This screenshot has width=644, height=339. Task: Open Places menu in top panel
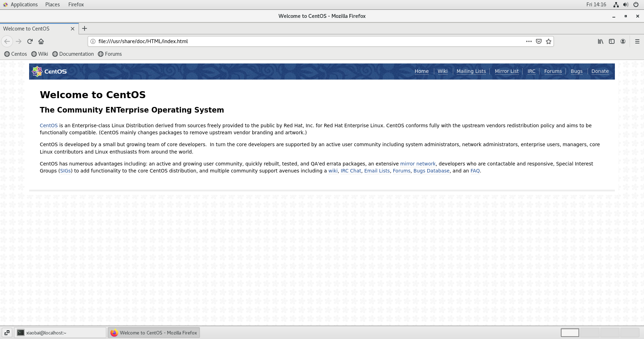[53, 5]
